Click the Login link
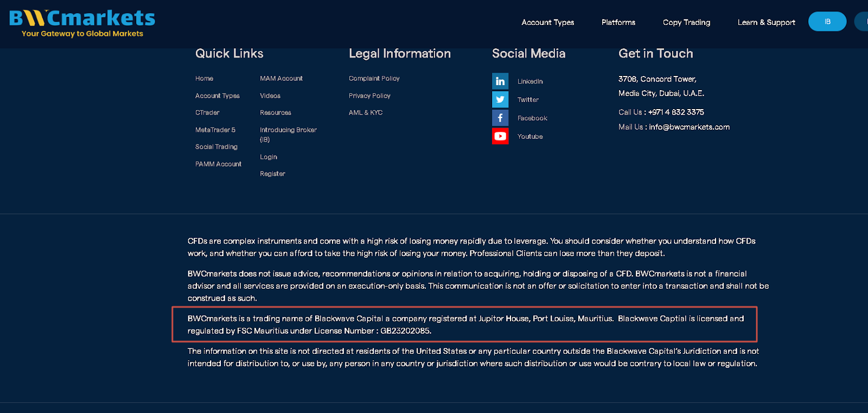Viewport: 868px width, 413px height. (x=269, y=157)
